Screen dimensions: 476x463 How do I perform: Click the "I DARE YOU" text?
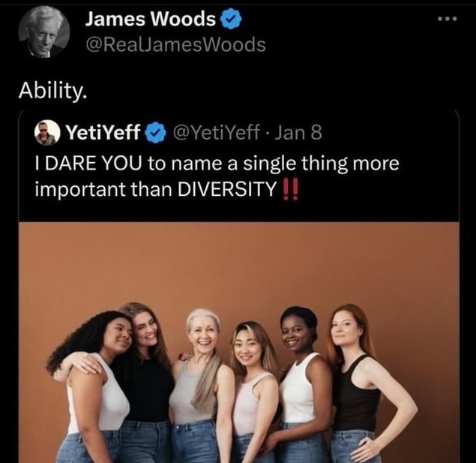[88, 163]
